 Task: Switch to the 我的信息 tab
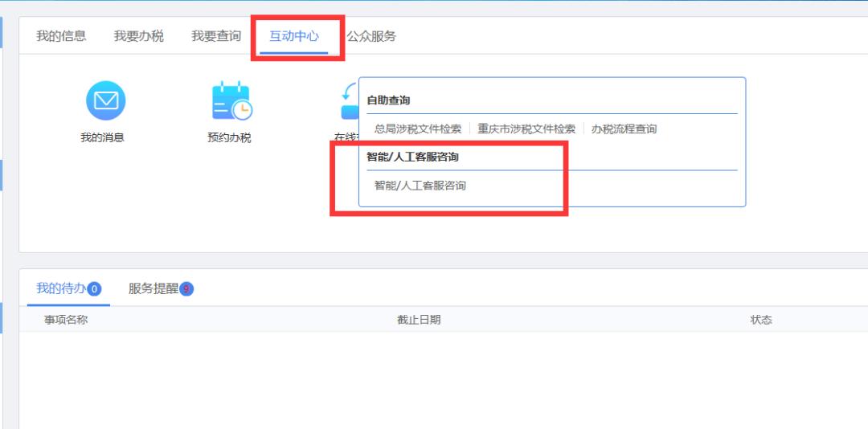(x=61, y=36)
